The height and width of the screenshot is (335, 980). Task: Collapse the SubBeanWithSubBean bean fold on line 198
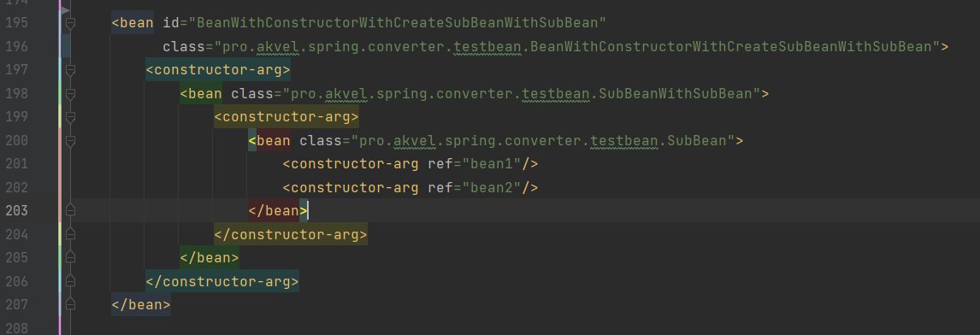click(x=70, y=94)
